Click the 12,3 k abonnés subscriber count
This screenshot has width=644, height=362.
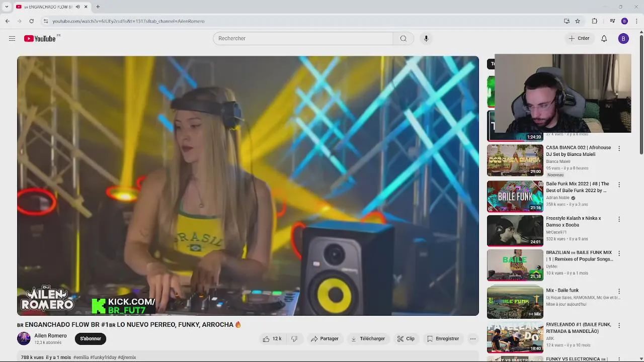pyautogui.click(x=48, y=343)
